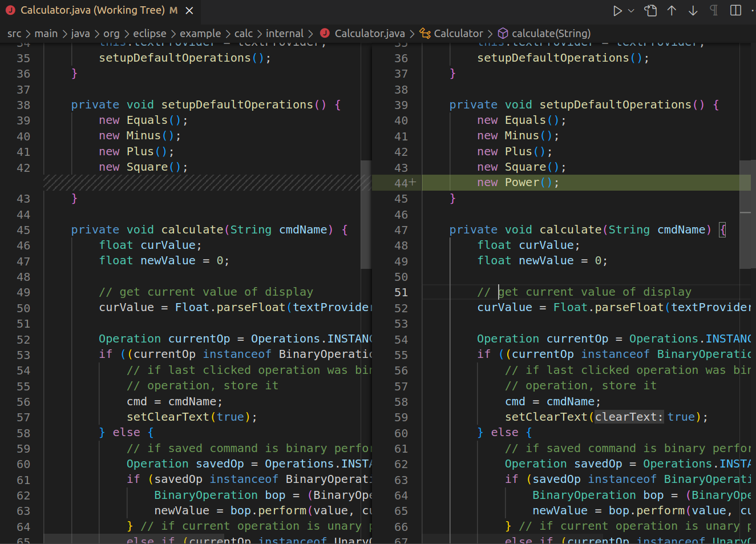The height and width of the screenshot is (544, 756).
Task: Click line number 39 in right pane
Action: 401,105
